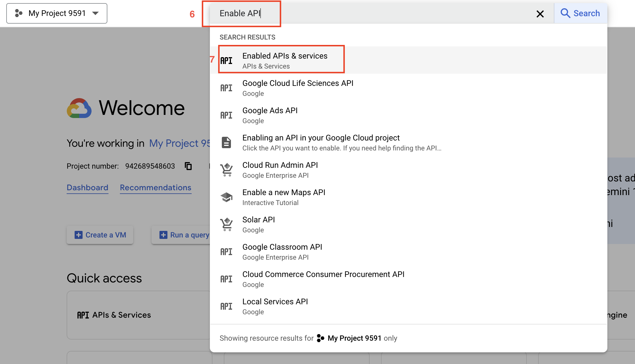
Task: Click the Google Cloud logo next to Welcome
Action: pos(79,108)
